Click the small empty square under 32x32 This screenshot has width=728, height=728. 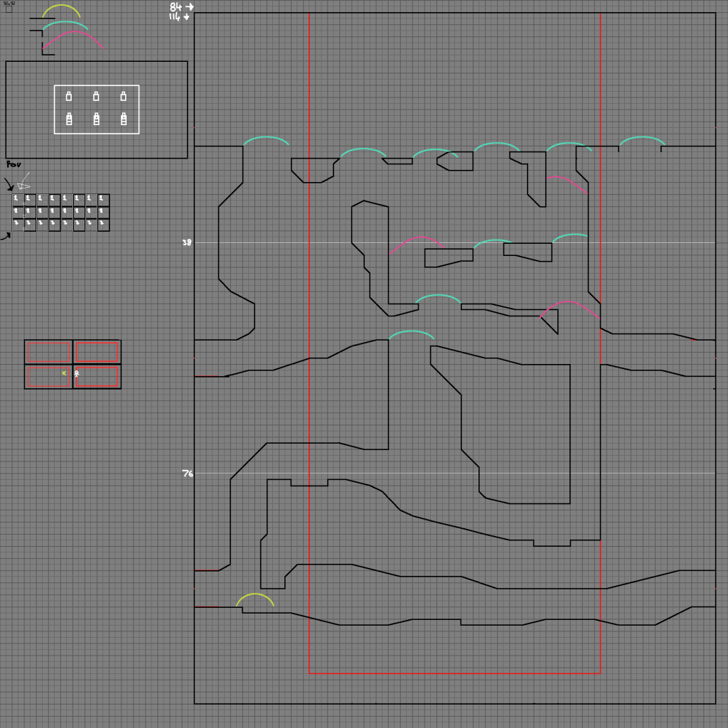(9, 9)
